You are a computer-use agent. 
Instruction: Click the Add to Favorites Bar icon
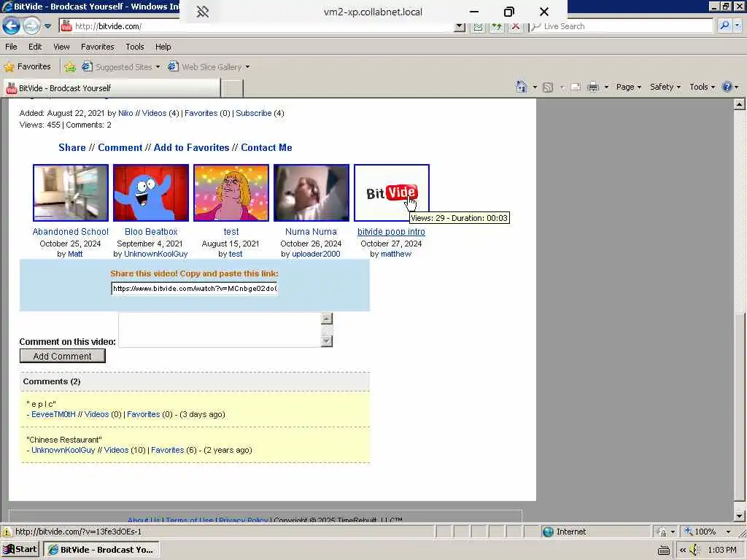(70, 66)
